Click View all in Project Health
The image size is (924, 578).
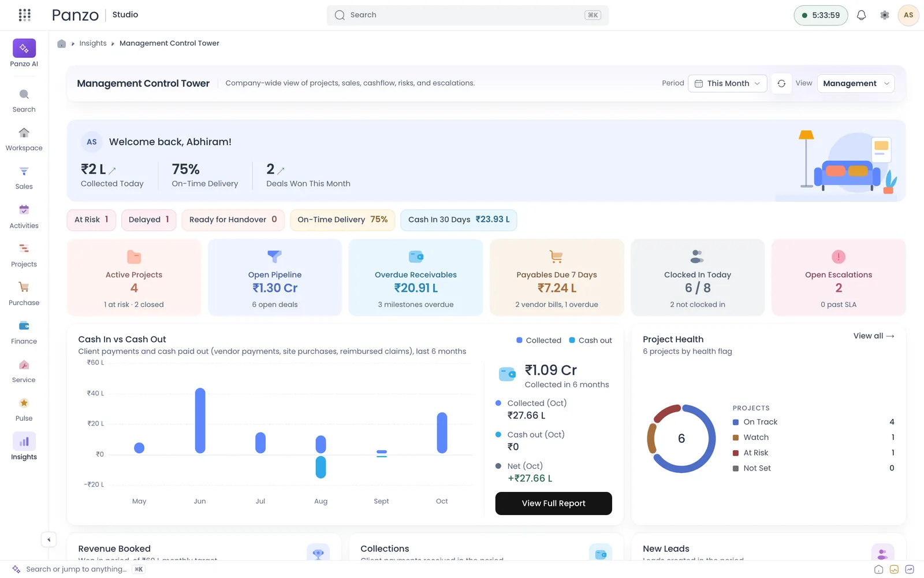(x=874, y=336)
